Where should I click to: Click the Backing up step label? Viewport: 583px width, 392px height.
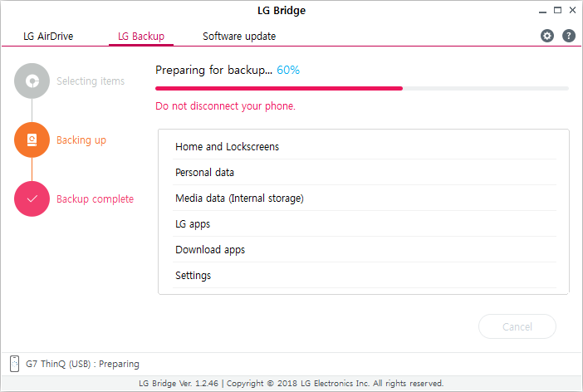pyautogui.click(x=81, y=140)
